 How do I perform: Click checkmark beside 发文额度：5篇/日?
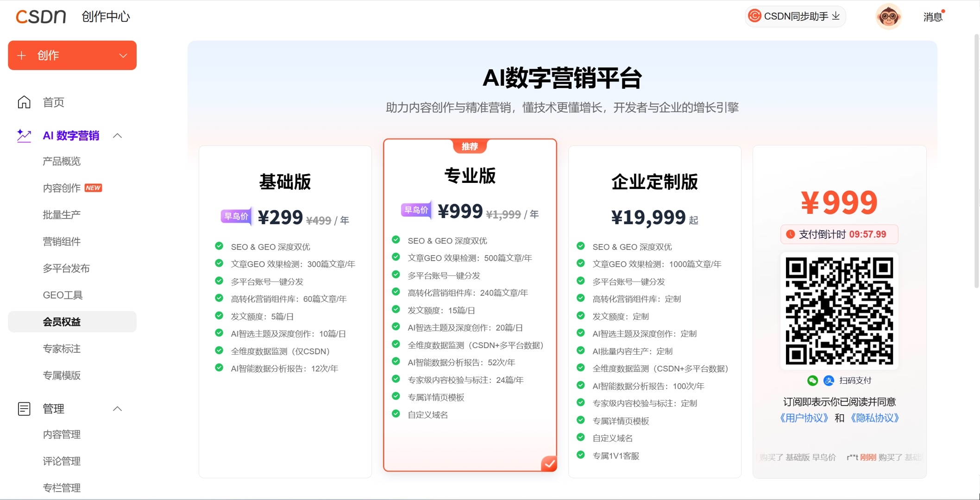click(219, 316)
